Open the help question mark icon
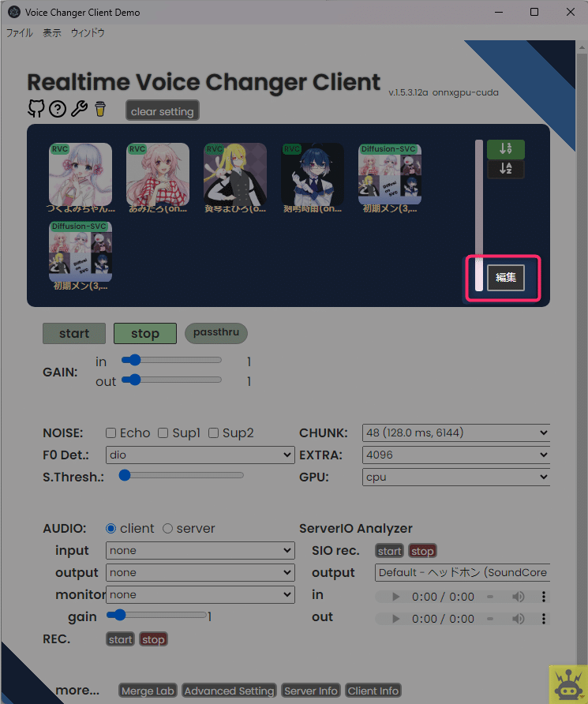The height and width of the screenshot is (704, 588). (58, 109)
